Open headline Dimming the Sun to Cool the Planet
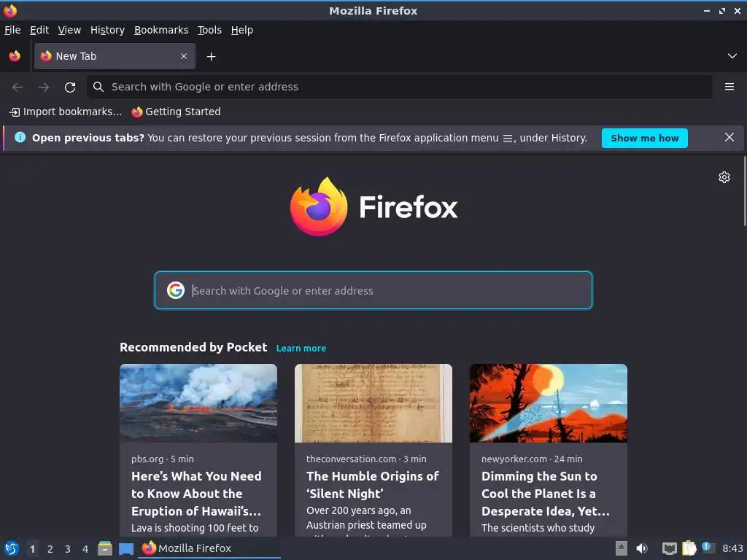Image resolution: width=747 pixels, height=560 pixels. pyautogui.click(x=546, y=494)
